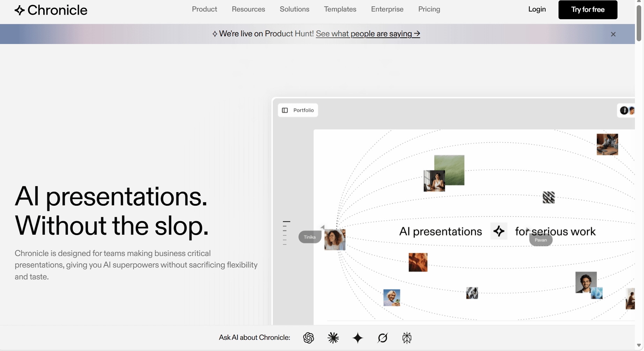Open the 'See what people are saying' link
The height and width of the screenshot is (351, 644).
368,34
